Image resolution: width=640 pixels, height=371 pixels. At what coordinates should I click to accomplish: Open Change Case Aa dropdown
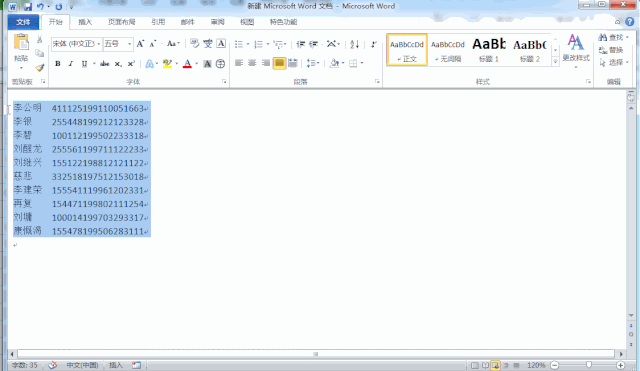(x=173, y=44)
